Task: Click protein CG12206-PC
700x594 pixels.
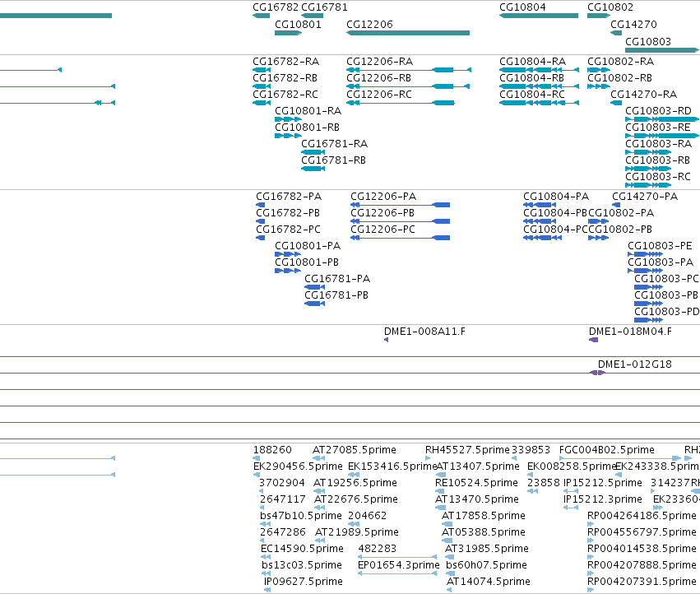Action: [x=383, y=230]
